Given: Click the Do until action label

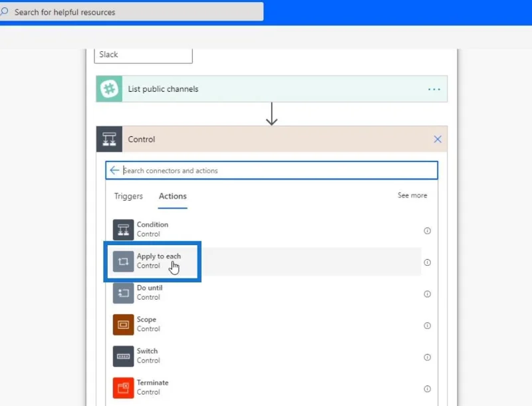Looking at the screenshot, I should pos(150,288).
